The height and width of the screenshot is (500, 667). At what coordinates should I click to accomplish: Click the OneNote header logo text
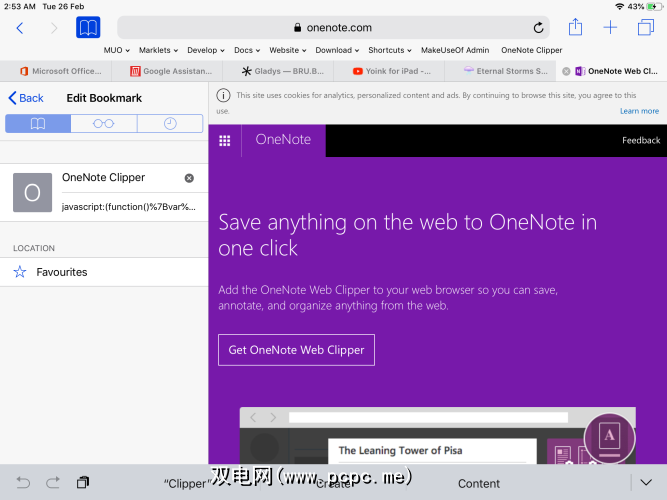[x=283, y=140]
